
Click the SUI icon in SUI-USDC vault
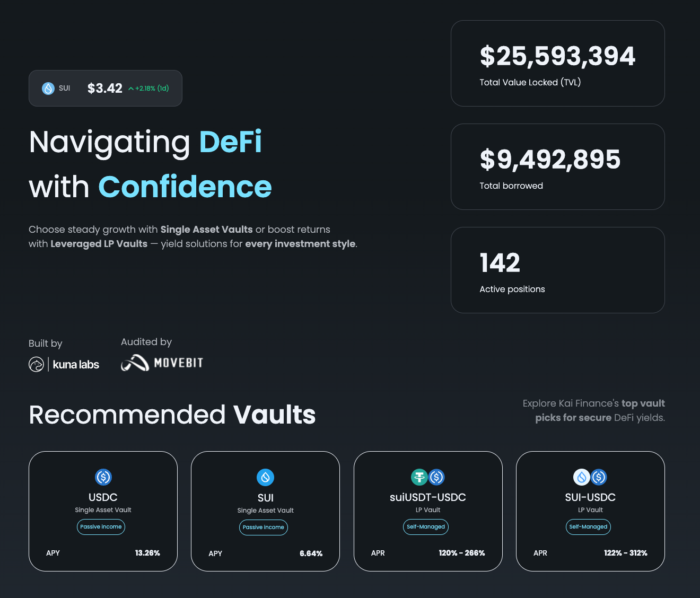pos(582,477)
